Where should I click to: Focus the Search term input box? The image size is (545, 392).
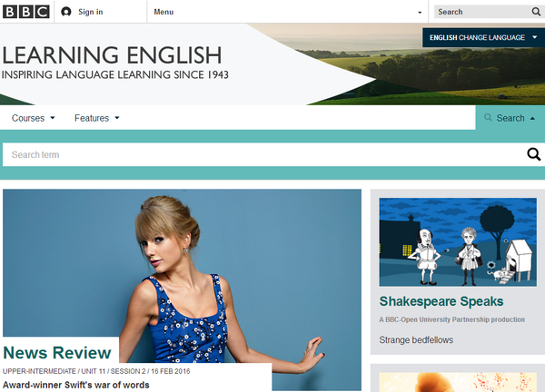point(264,154)
